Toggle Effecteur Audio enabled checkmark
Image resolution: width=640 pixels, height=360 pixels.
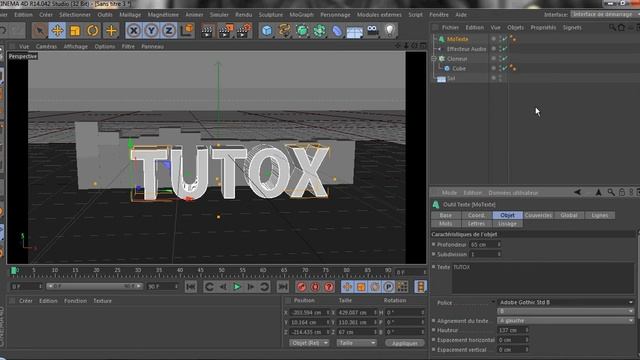pos(504,49)
